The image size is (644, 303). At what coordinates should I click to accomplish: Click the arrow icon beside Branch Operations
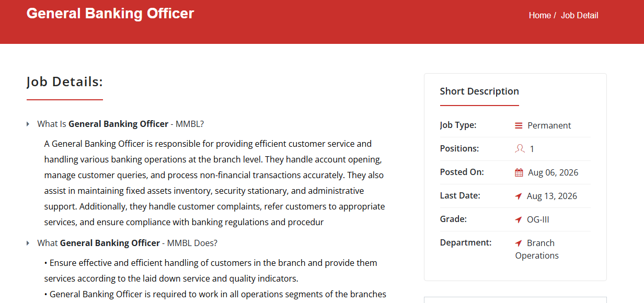pos(519,243)
